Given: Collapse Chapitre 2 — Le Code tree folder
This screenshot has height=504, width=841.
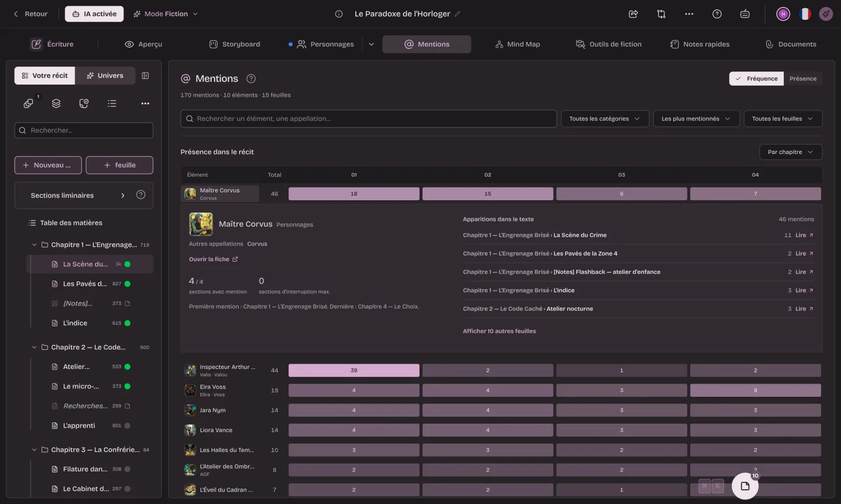Looking at the screenshot, I should coord(35,347).
